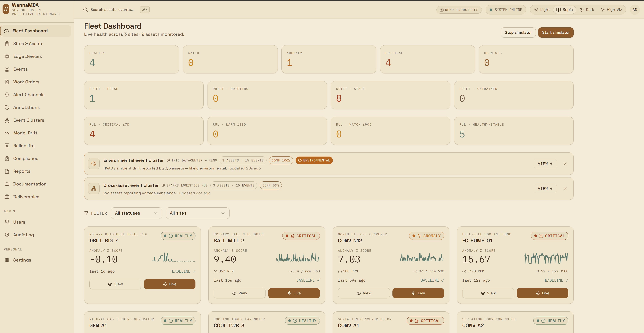Click the Event Clusters network icon

(x=7, y=120)
